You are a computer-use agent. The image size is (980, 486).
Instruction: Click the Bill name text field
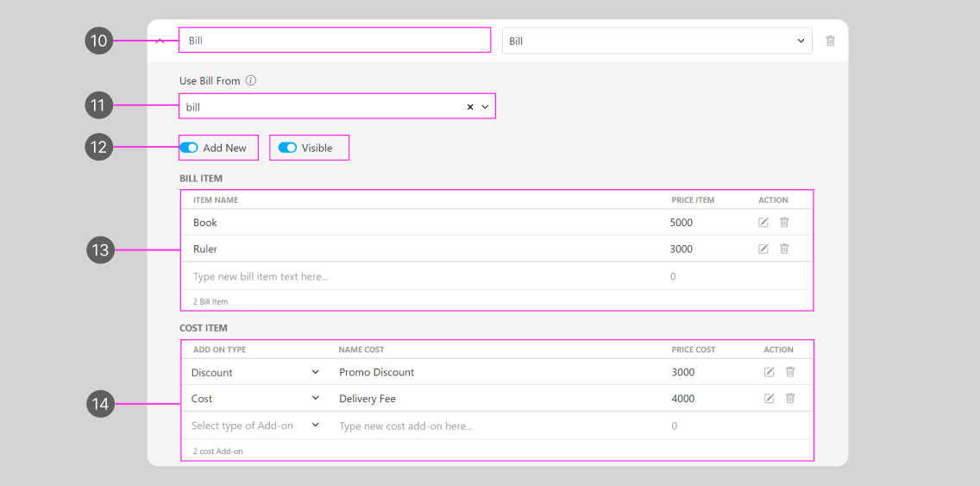click(335, 41)
